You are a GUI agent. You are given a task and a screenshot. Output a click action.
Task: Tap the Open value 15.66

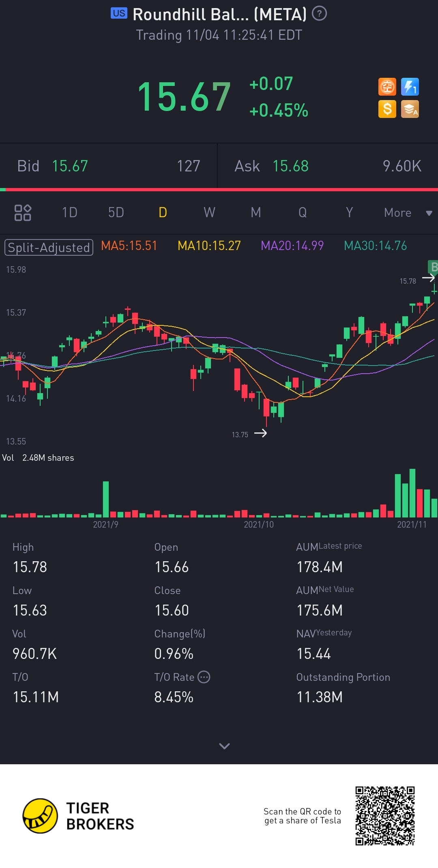coord(172,567)
